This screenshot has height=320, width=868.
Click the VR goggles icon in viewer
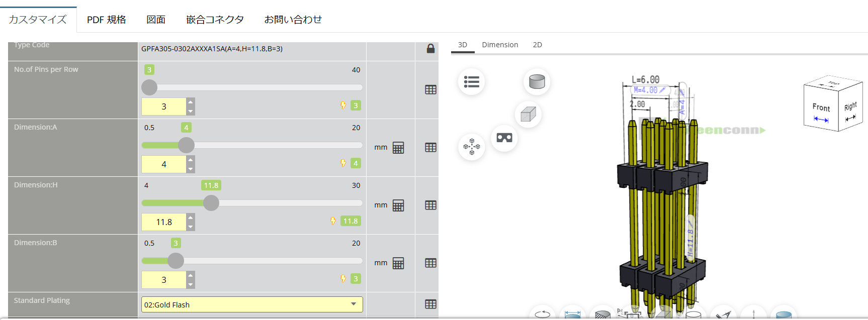pos(504,138)
